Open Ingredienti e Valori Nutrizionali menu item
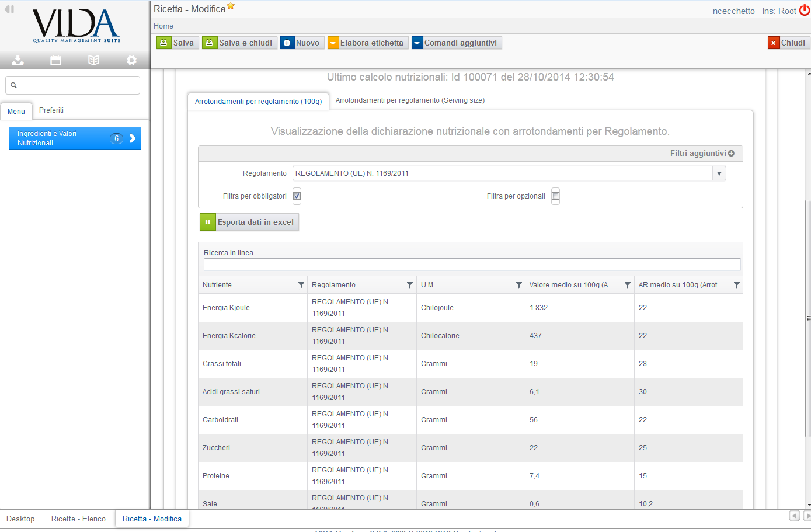811x532 pixels. click(75, 138)
